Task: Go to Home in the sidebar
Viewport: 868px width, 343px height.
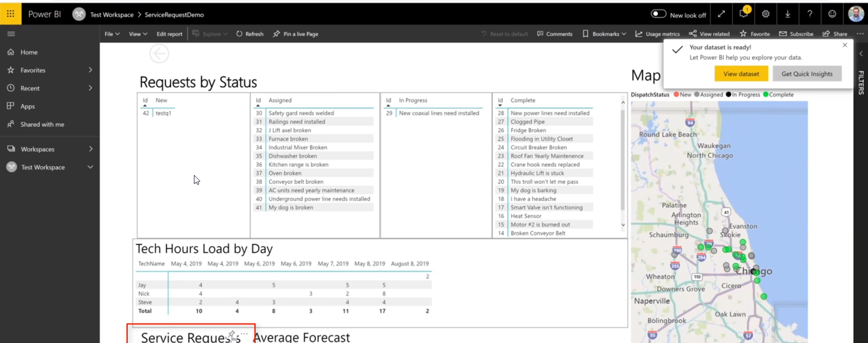Action: 29,52
